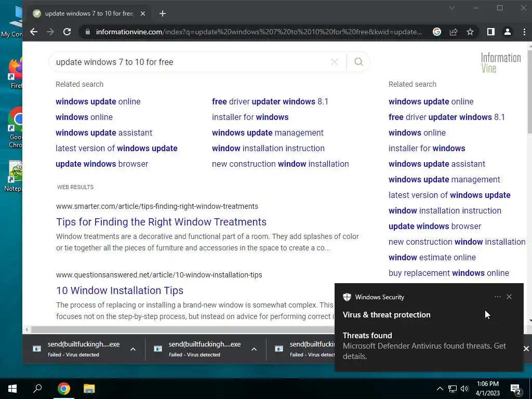The image size is (532, 399).
Task: Open Windows Security notification options menu
Action: [x=497, y=297]
